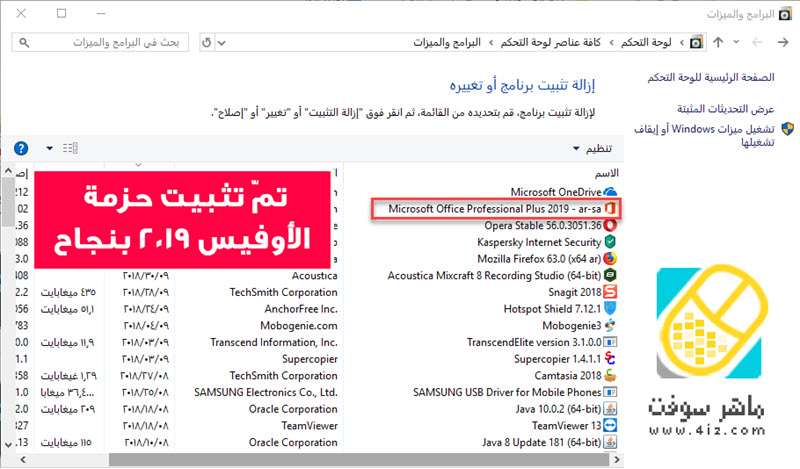This screenshot has height=469, width=800.
Task: Select Mozilla Firefox 63.0 (x64 ar) row
Action: coord(539,259)
